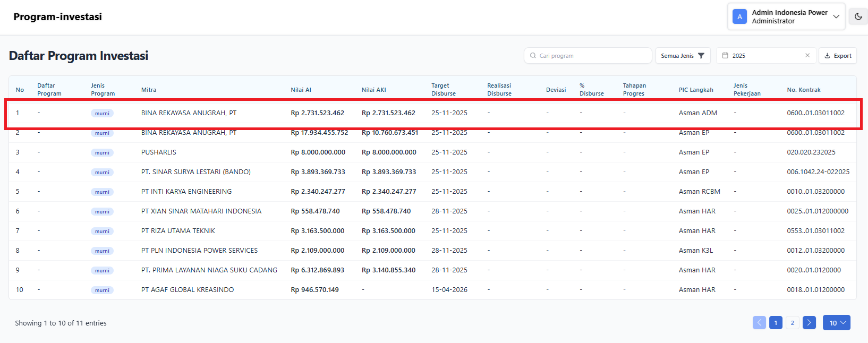This screenshot has width=868, height=343.
Task: Click the Nilai AI column header
Action: click(x=301, y=90)
